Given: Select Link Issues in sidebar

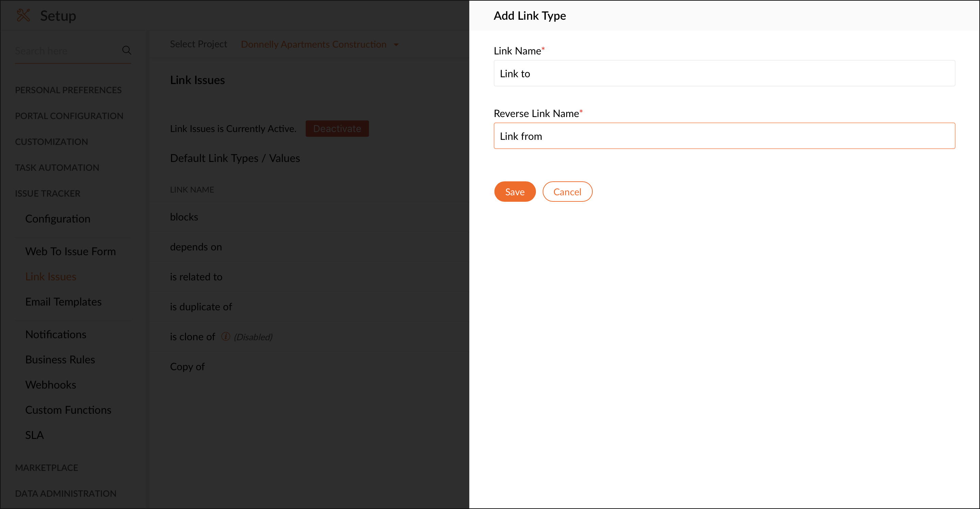Looking at the screenshot, I should pyautogui.click(x=51, y=276).
